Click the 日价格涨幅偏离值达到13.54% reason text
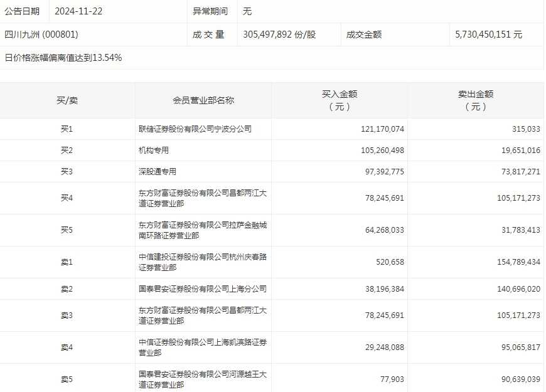This screenshot has height=392, width=546. tap(63, 58)
